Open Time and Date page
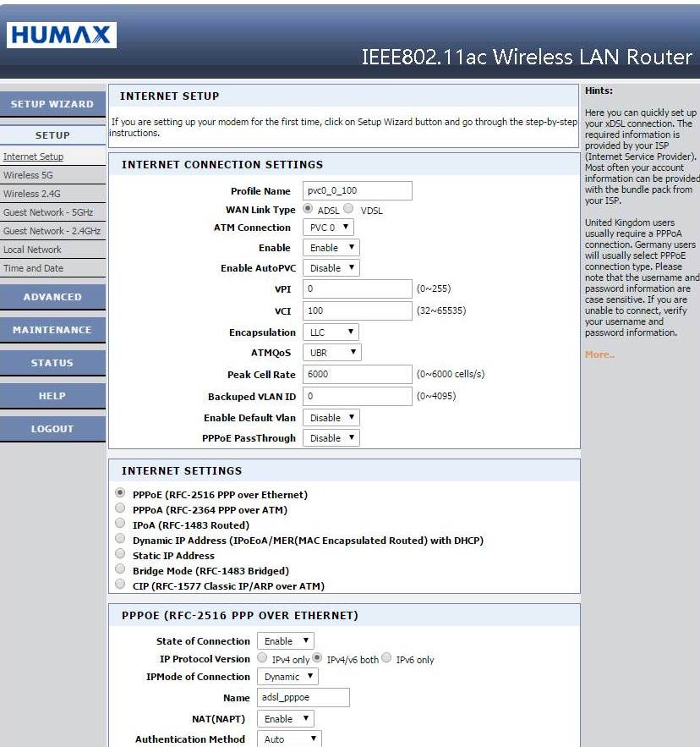This screenshot has width=700, height=747. (33, 267)
